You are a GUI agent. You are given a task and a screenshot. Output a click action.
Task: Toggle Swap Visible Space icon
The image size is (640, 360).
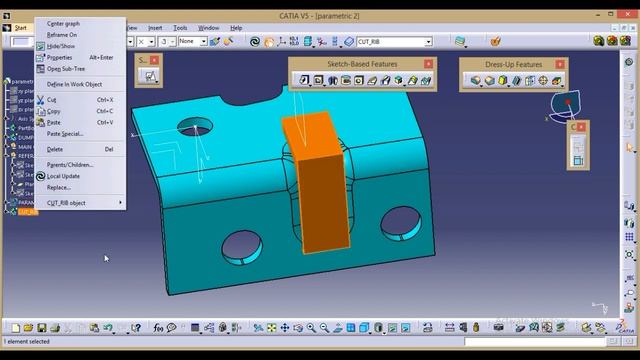click(x=405, y=328)
